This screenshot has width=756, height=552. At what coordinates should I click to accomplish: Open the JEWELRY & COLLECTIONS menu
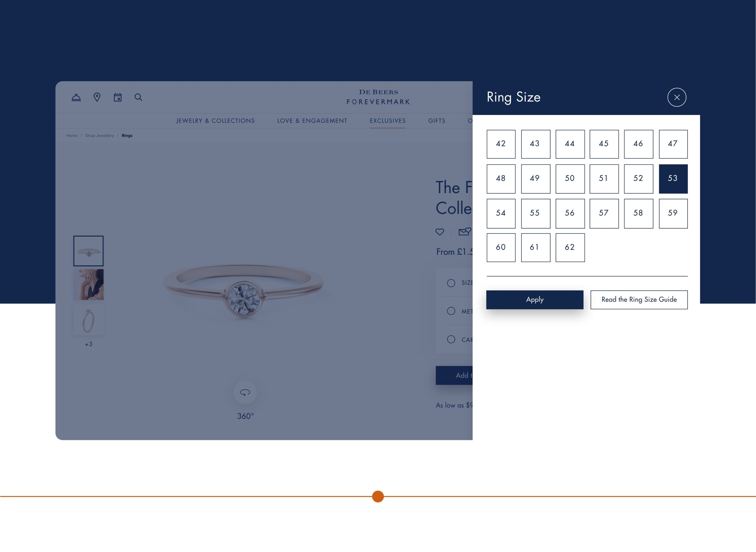[x=215, y=120]
